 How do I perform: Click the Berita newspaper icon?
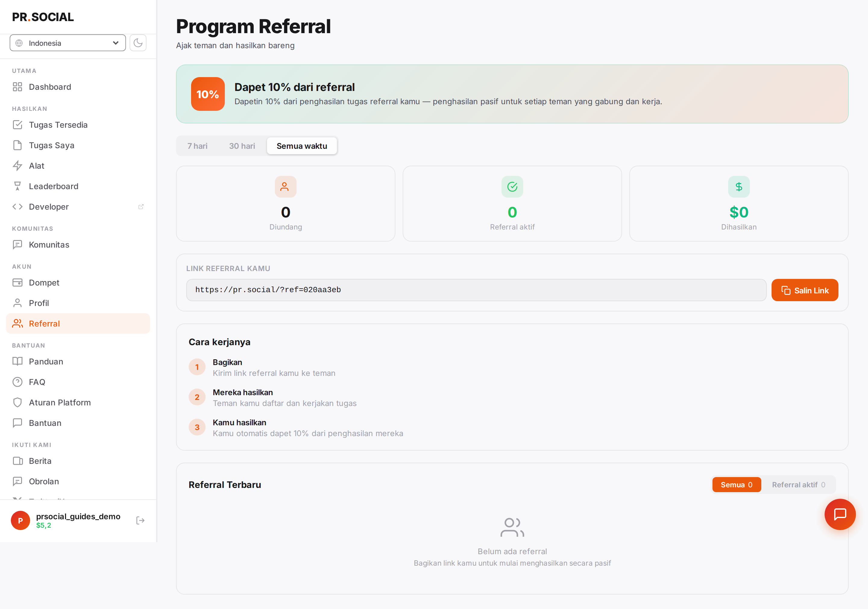(17, 461)
